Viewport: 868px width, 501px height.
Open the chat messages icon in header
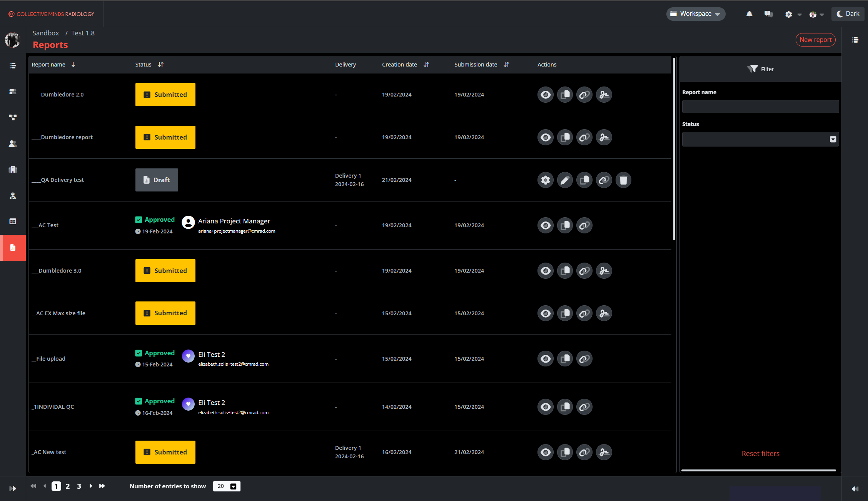coord(768,14)
